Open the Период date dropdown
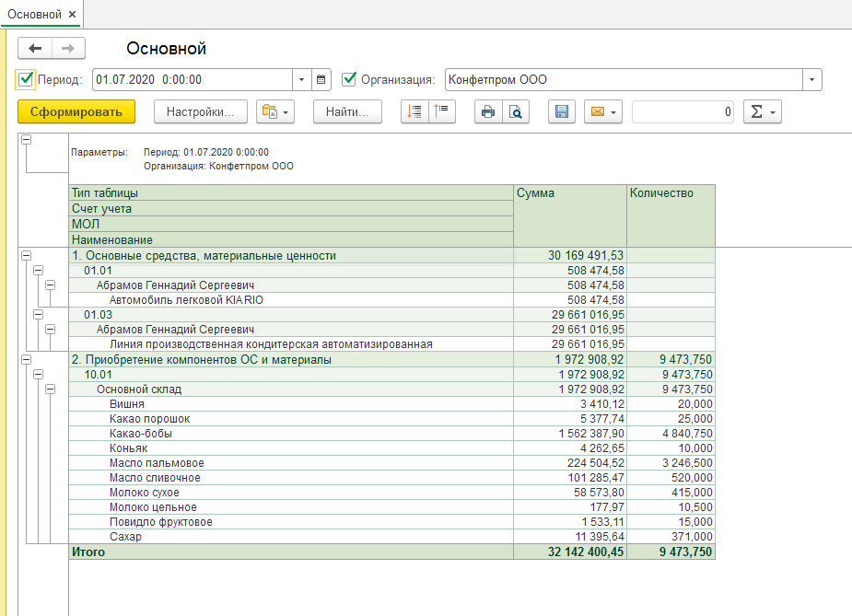 (x=302, y=80)
